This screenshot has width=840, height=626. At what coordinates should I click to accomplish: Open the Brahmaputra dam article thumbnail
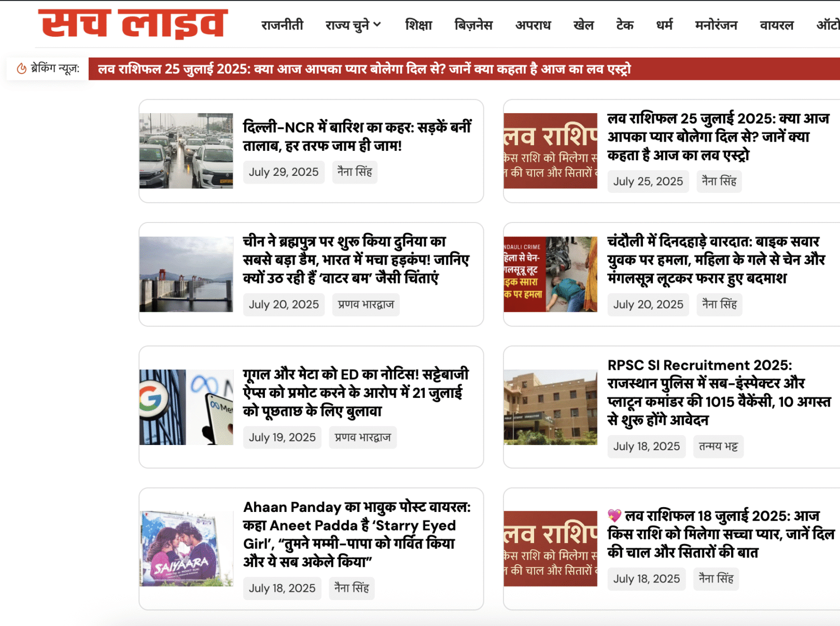(186, 274)
